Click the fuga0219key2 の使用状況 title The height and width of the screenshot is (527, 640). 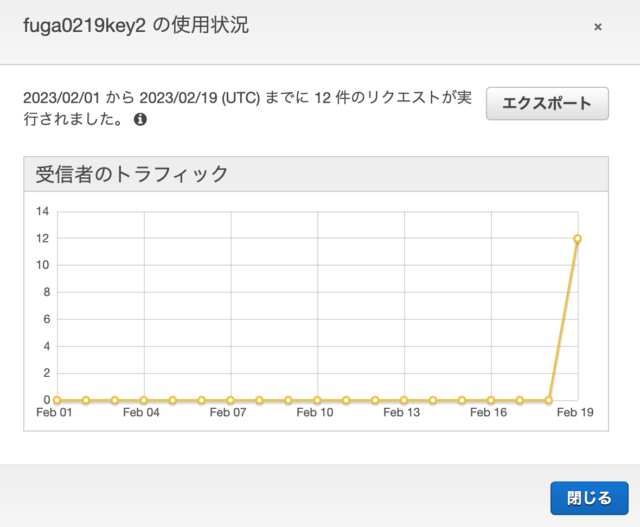click(x=136, y=25)
